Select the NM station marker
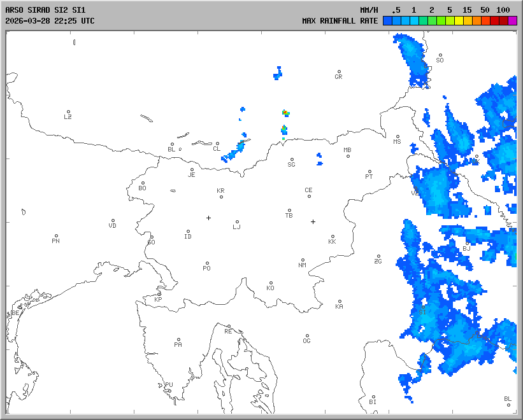 (303, 260)
